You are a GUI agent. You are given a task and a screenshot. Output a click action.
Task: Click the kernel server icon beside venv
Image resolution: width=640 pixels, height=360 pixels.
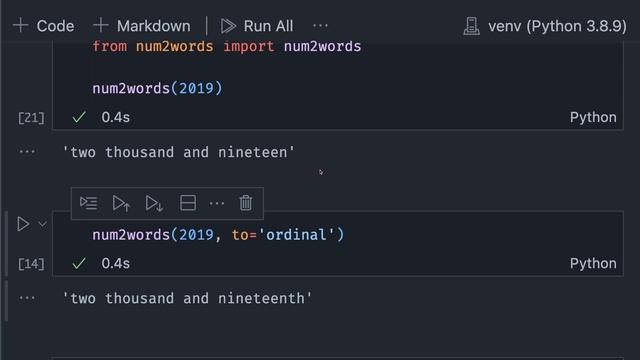click(x=471, y=26)
